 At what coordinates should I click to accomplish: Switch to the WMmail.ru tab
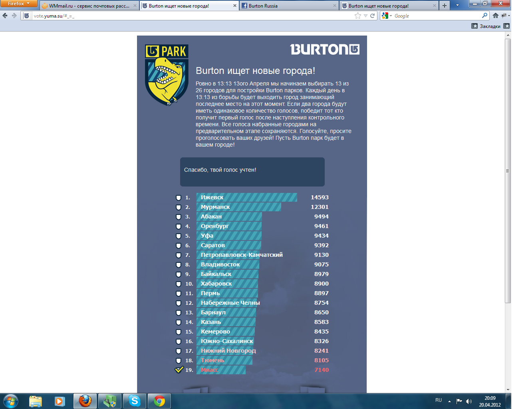tap(89, 6)
